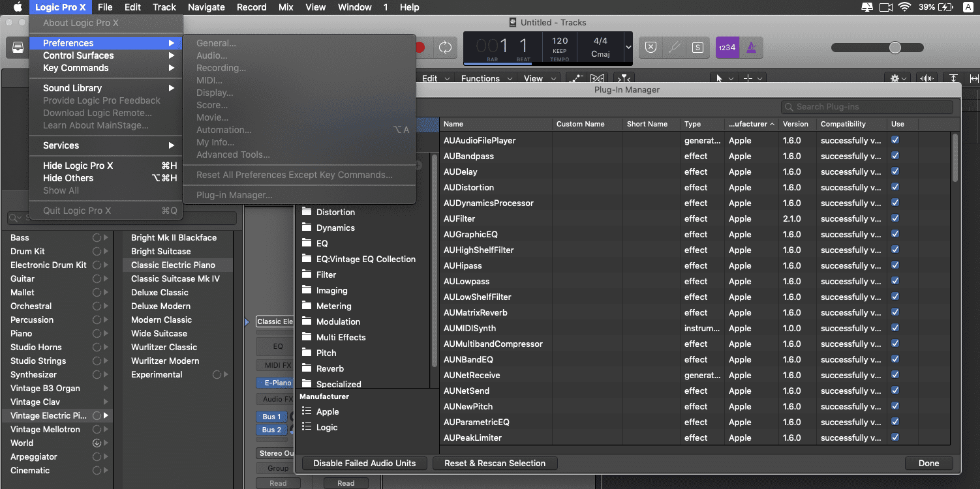The image size is (980, 489).
Task: Open the Edit dropdown in Tracks header
Action: (436, 78)
